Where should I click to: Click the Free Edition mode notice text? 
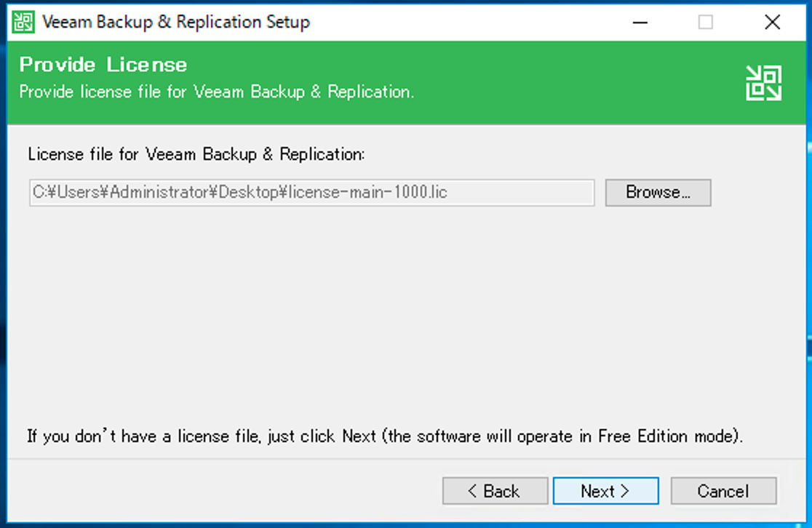point(385,436)
